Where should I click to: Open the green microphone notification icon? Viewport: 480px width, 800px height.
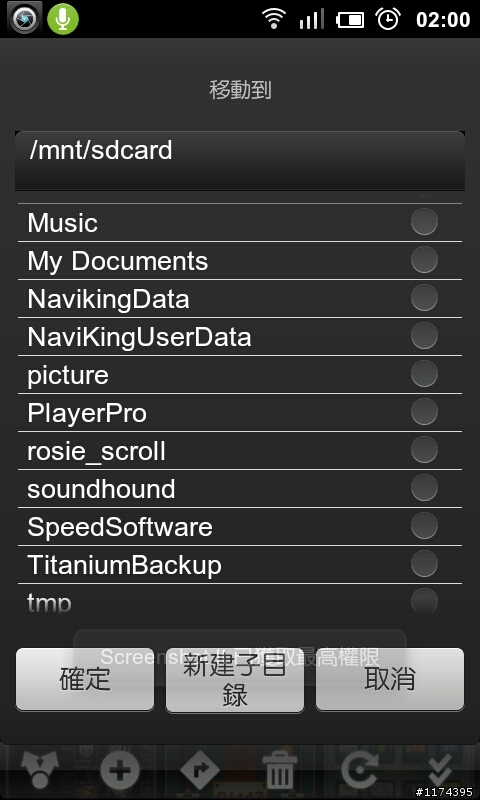coord(63,18)
